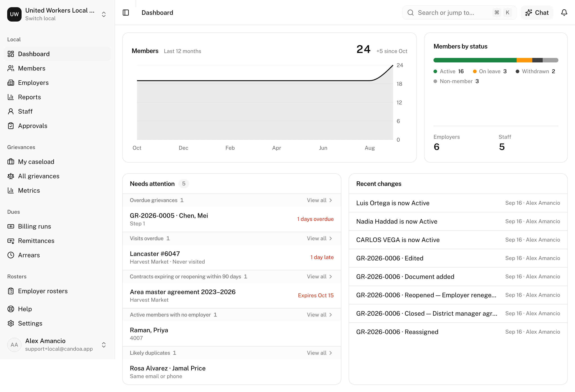Click the Staff person icon

pyautogui.click(x=11, y=111)
